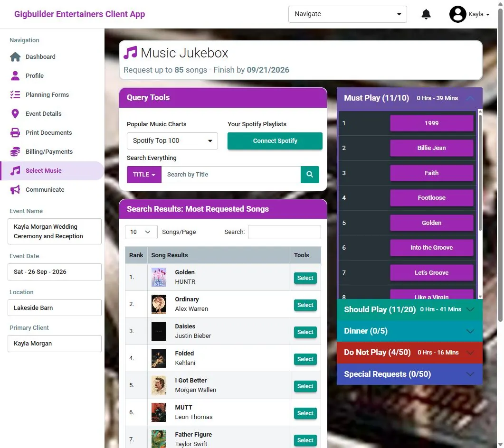Screen dimensions: 504x448
Task: Select the song Ordinary by Alex Warren
Action: tap(305, 305)
